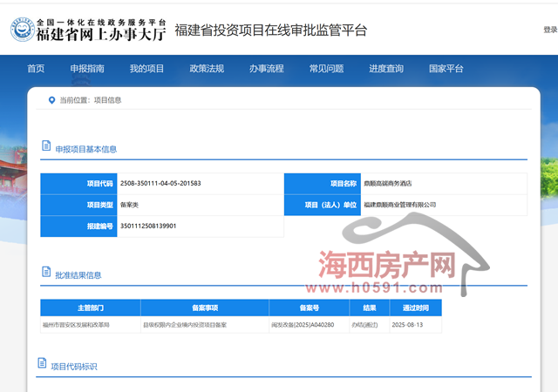Click the 备案类 project type value
This screenshot has width=558, height=392.
(x=129, y=205)
